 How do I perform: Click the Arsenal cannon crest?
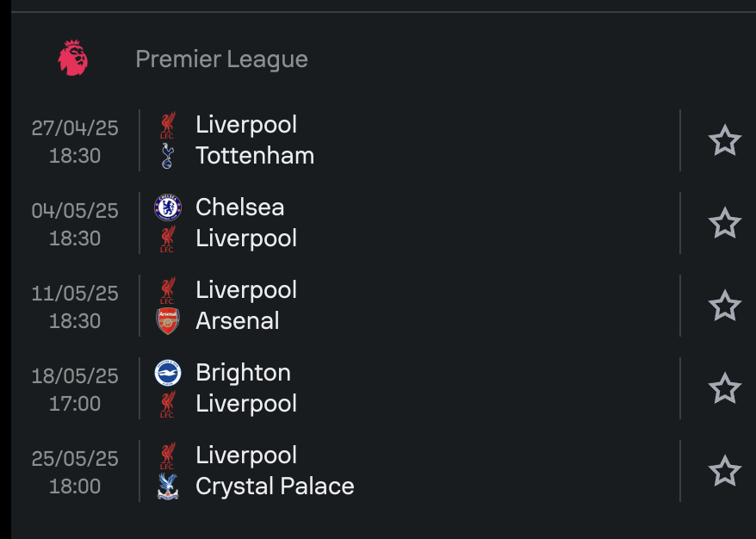click(x=168, y=321)
